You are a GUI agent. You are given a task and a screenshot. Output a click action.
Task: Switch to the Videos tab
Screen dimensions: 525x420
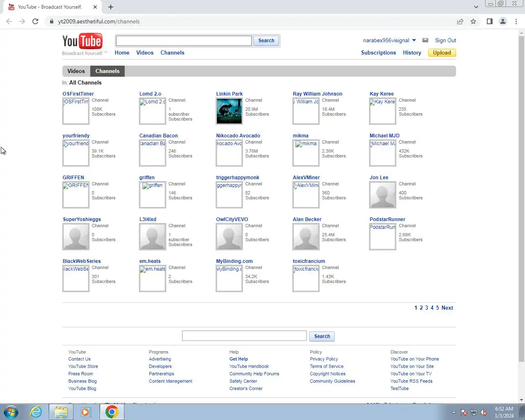coord(76,71)
